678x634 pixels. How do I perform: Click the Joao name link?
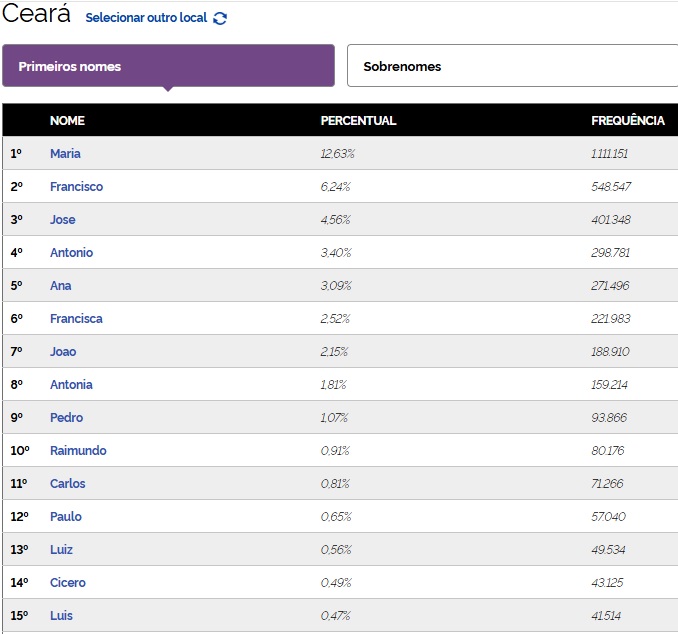(x=63, y=352)
